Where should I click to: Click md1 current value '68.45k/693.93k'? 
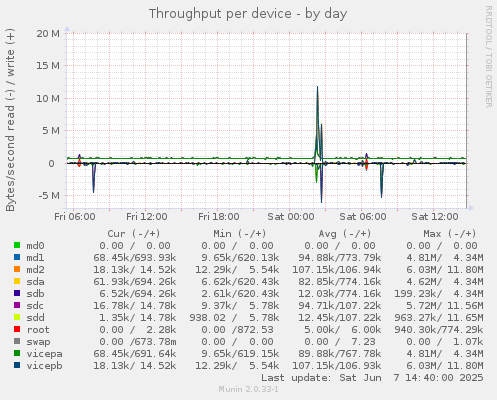[135, 258]
